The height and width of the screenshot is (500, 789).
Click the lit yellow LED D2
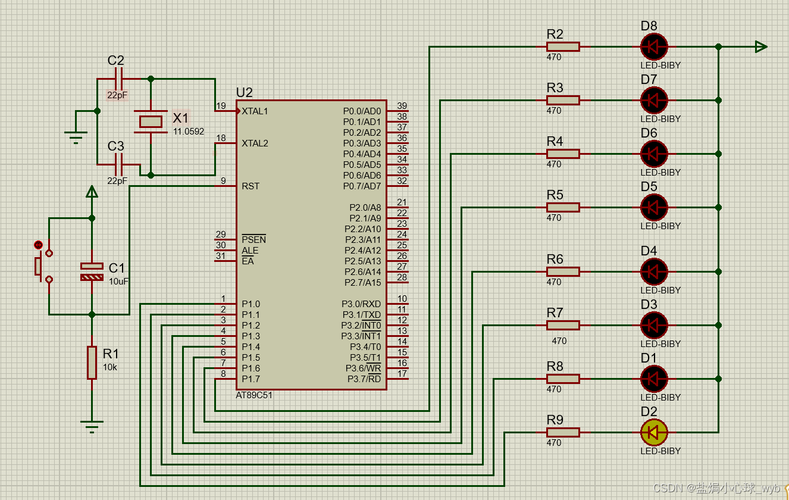pos(654,432)
